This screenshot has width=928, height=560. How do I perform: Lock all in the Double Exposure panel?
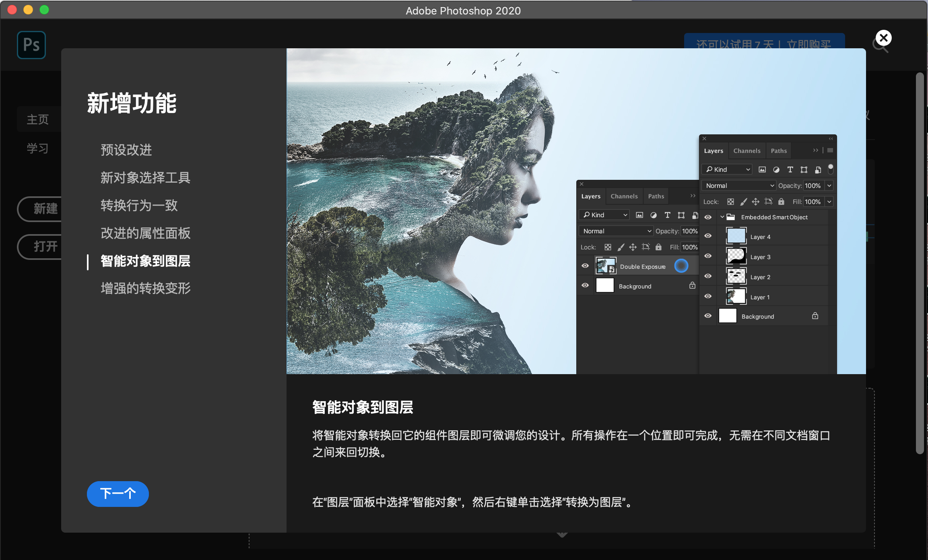coord(658,247)
